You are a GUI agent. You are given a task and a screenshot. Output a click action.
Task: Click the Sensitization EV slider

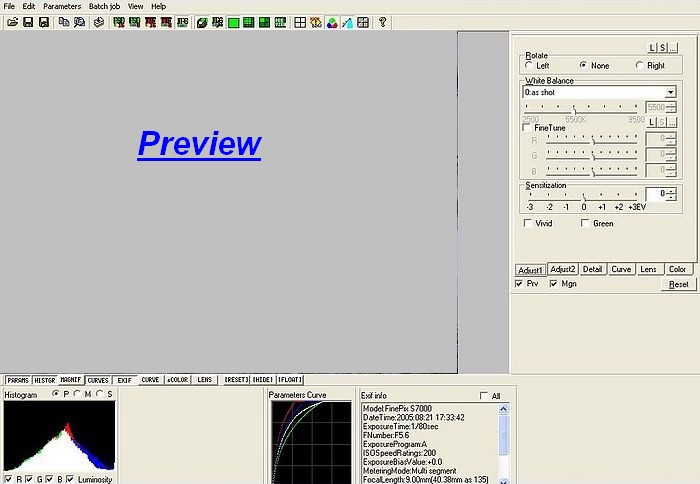(585, 194)
